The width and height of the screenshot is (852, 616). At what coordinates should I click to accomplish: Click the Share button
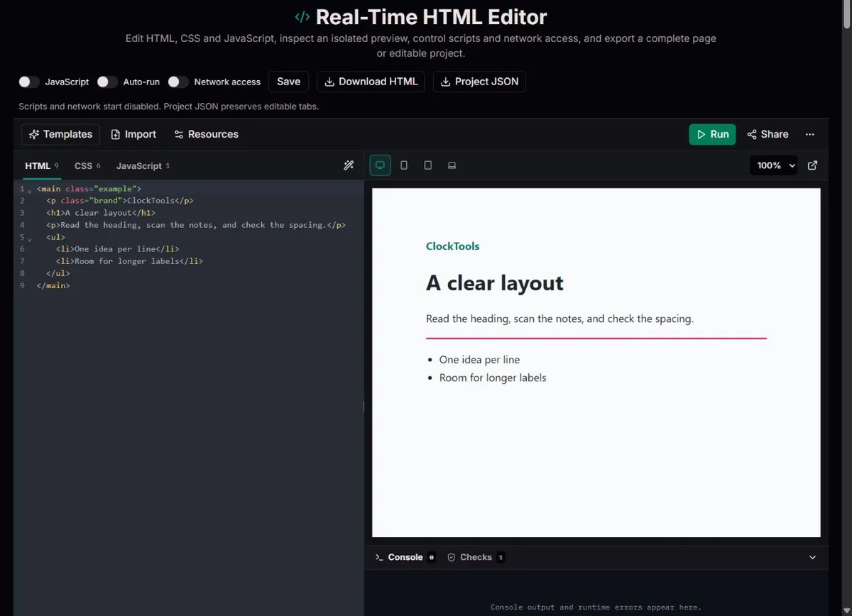tap(768, 134)
